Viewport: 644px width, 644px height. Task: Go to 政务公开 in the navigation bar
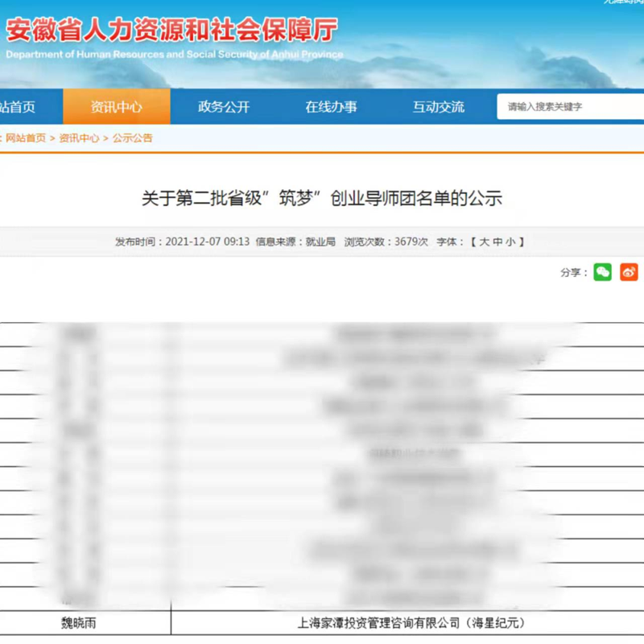coord(224,107)
